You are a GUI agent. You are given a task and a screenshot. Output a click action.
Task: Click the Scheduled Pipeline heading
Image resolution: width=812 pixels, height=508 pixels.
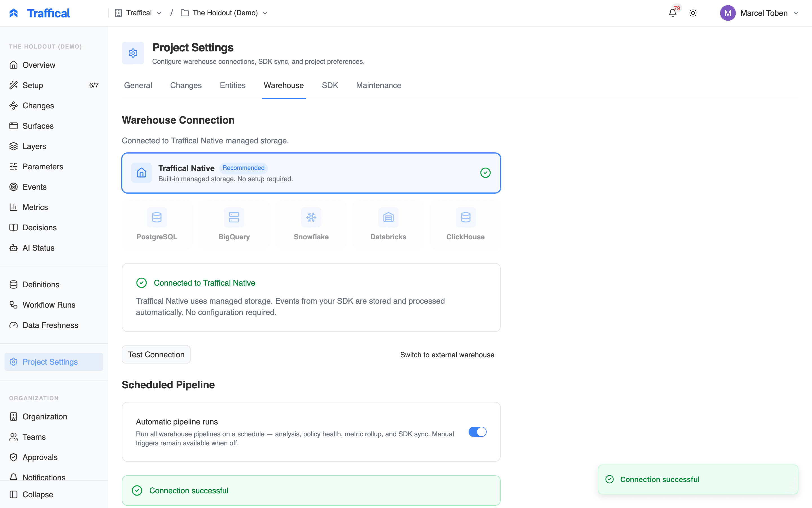168,385
